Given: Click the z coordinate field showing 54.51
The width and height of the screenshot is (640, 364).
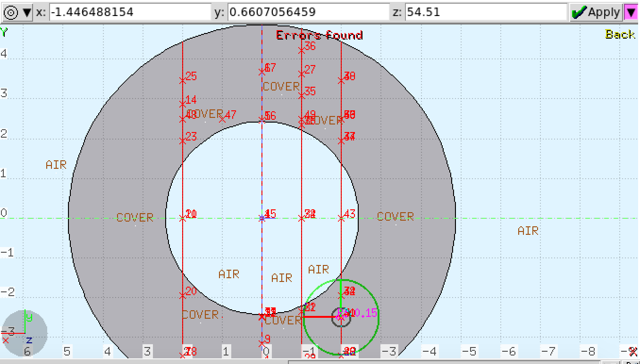Looking at the screenshot, I should point(486,12).
